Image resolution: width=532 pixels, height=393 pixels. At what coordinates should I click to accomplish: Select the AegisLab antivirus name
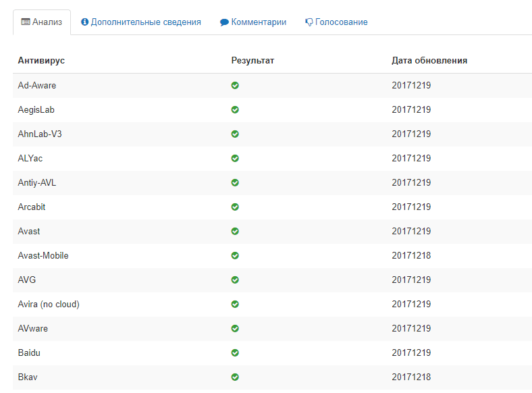(36, 109)
